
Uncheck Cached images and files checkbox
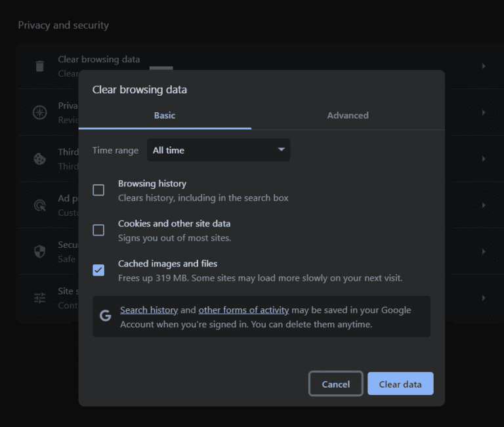[x=98, y=270]
